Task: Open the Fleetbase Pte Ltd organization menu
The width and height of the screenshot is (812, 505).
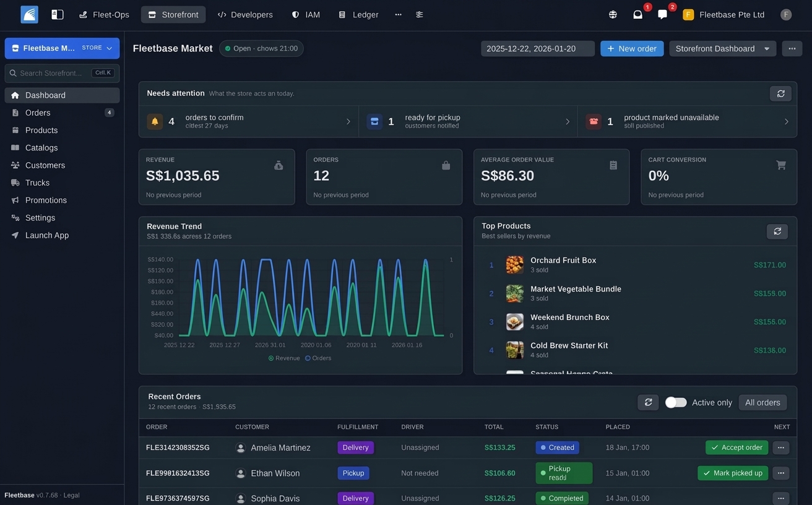Action: click(723, 14)
